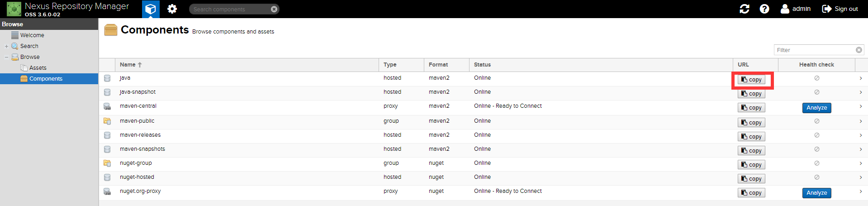Analyze health of nuget.org-proxy
The image size is (868, 206).
point(816,193)
